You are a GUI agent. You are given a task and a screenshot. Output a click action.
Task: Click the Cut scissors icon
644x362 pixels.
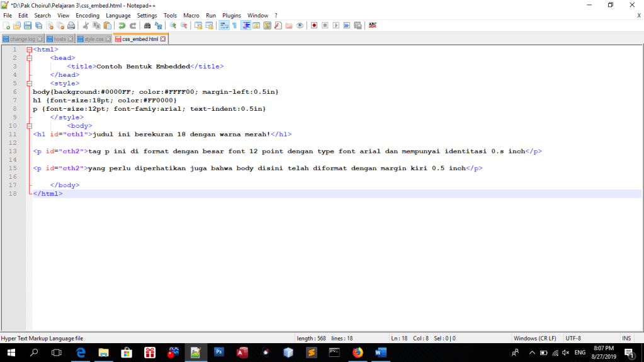point(86,26)
